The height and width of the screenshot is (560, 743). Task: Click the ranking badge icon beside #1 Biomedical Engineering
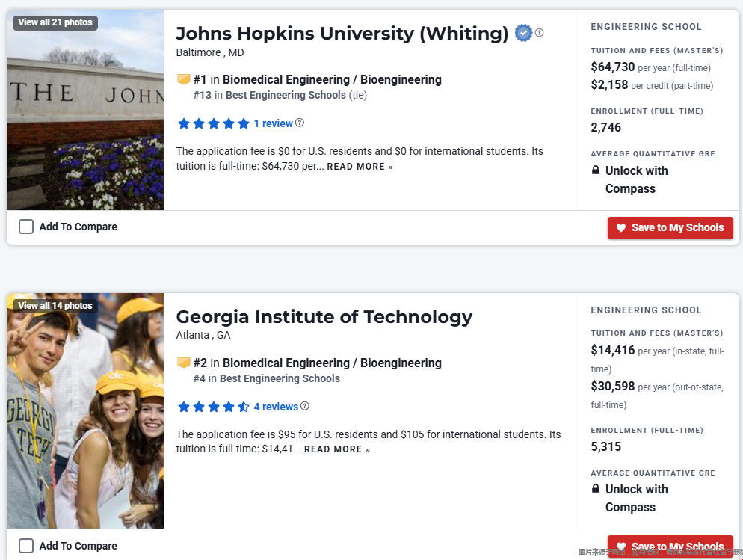[x=183, y=79]
